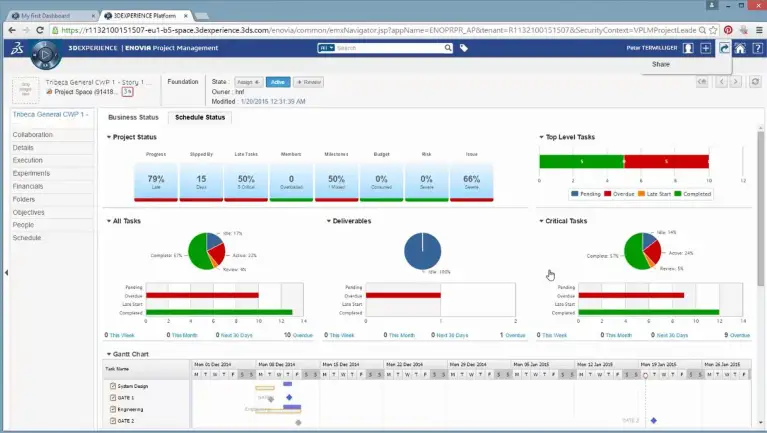Toggle the GATE 2 task checkbox

[113, 421]
